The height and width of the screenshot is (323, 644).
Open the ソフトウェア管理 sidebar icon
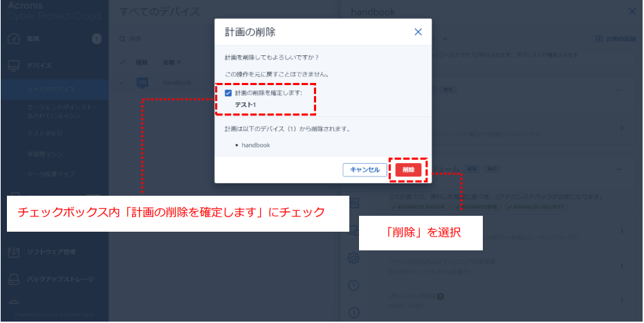13,251
